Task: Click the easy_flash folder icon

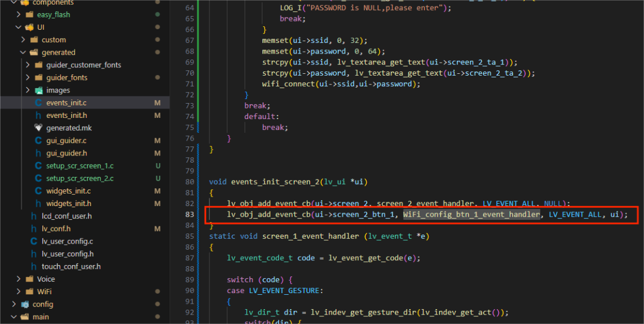Action: point(29,15)
